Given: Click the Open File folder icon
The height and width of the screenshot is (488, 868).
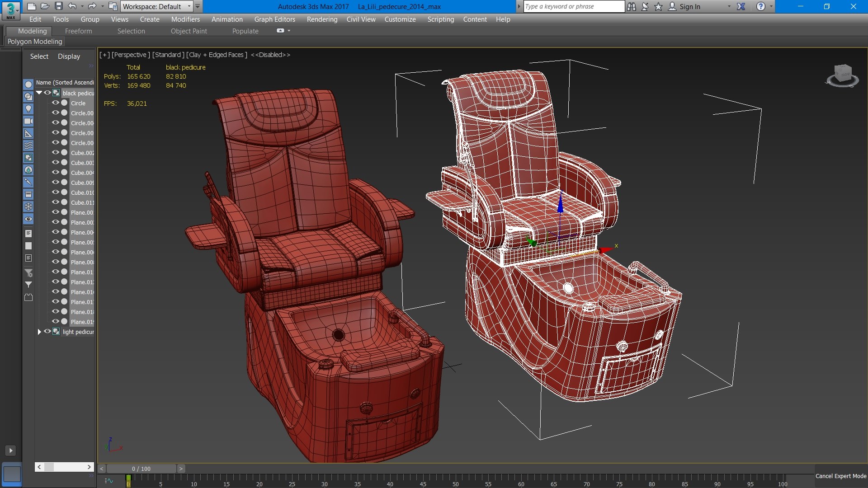Looking at the screenshot, I should pos(45,6).
